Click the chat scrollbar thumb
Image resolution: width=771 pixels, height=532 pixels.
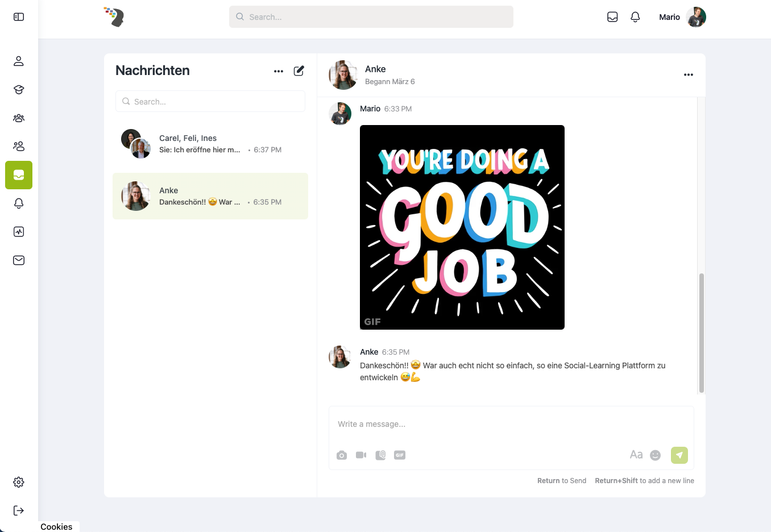click(x=702, y=332)
